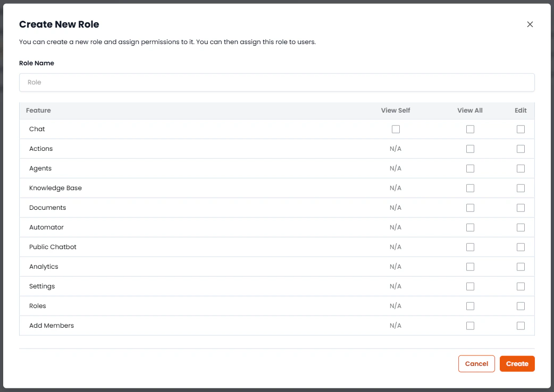Enable Edit permission for Documents

521,208
